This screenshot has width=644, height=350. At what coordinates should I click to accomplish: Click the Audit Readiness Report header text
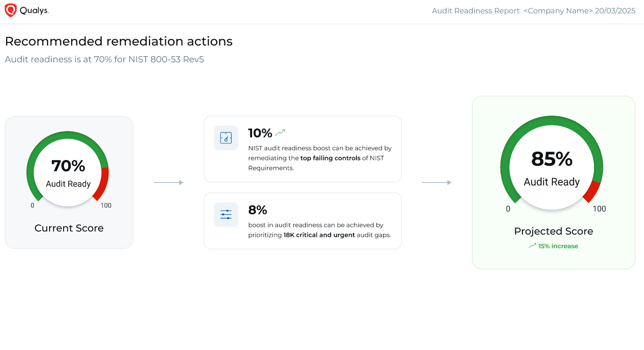(476, 11)
